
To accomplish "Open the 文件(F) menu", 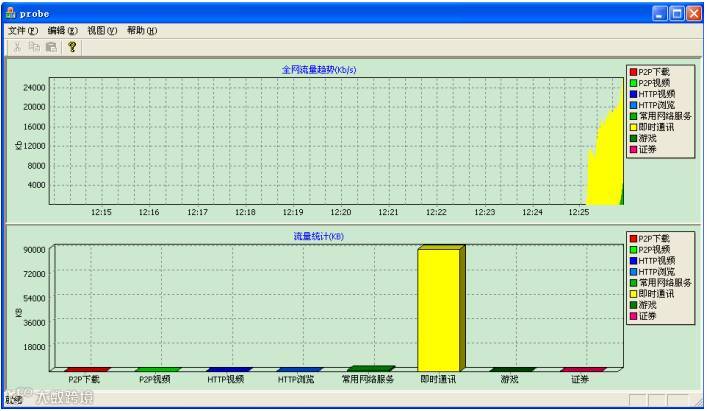I will pyautogui.click(x=23, y=31).
